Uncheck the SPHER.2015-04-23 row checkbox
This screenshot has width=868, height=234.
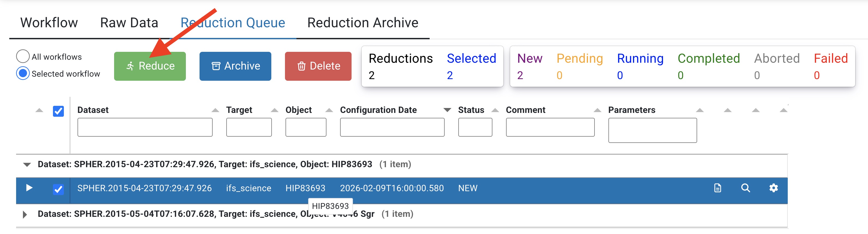(x=58, y=189)
